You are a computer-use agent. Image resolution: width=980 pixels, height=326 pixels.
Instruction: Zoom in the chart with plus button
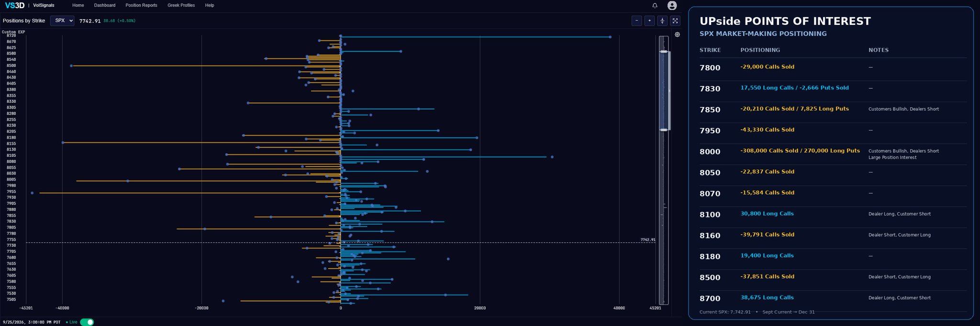(649, 21)
